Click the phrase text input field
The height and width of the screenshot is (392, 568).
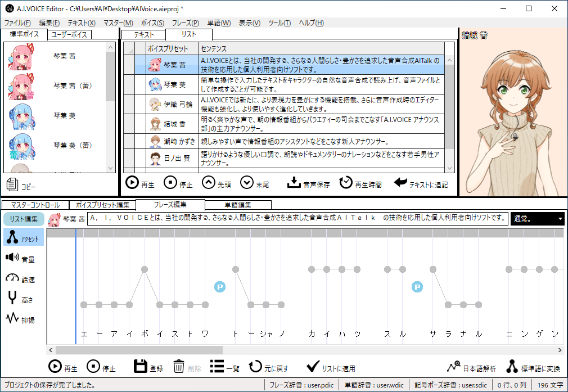point(297,218)
